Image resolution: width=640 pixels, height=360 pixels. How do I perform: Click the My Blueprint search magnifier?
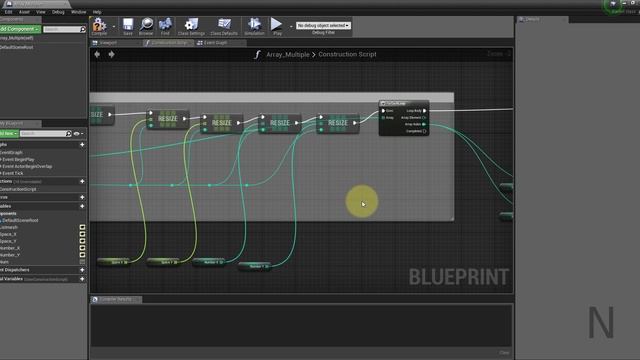68,133
